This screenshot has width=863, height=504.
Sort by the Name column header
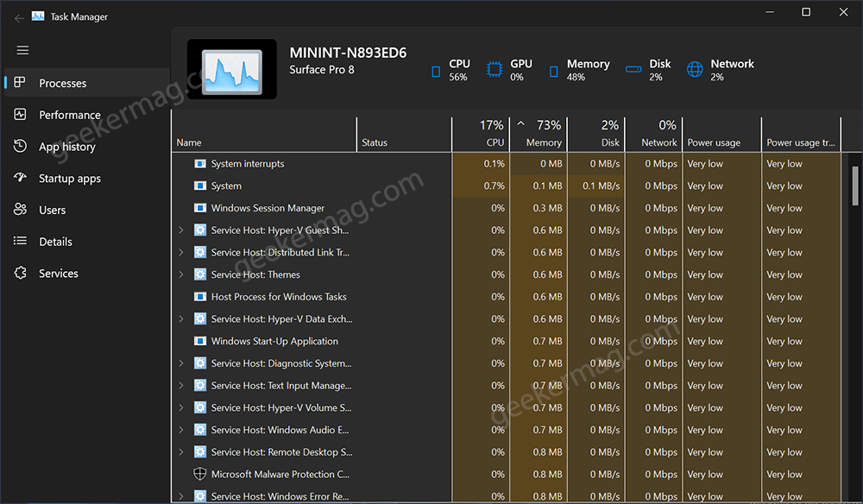264,135
